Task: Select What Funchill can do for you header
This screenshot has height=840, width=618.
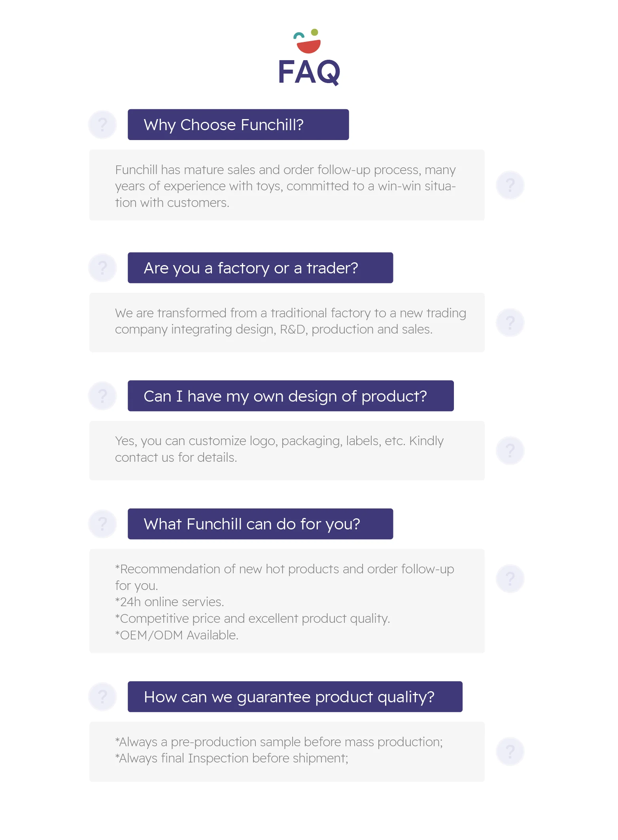Action: 260,524
